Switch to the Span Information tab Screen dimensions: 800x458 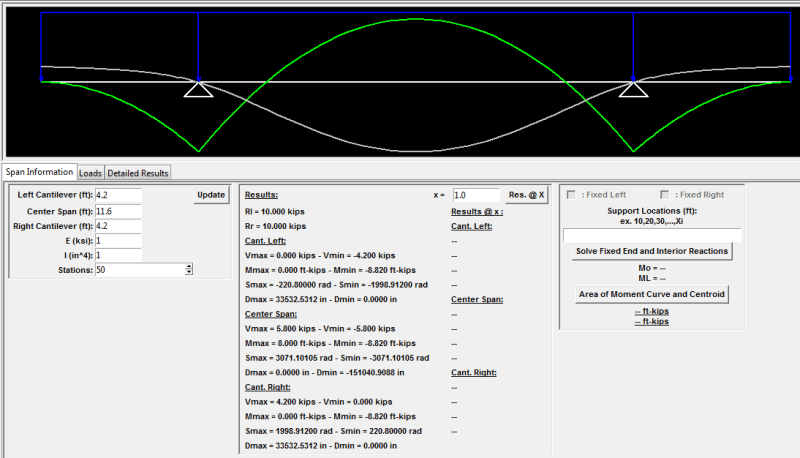click(39, 172)
